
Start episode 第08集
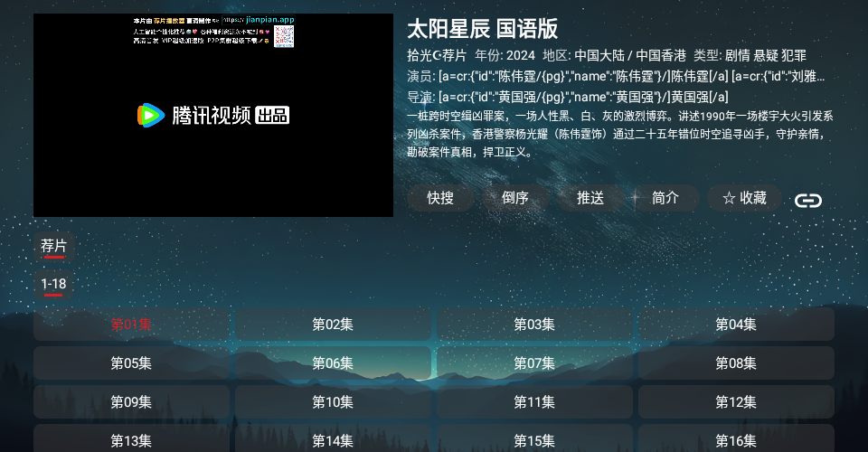(736, 363)
